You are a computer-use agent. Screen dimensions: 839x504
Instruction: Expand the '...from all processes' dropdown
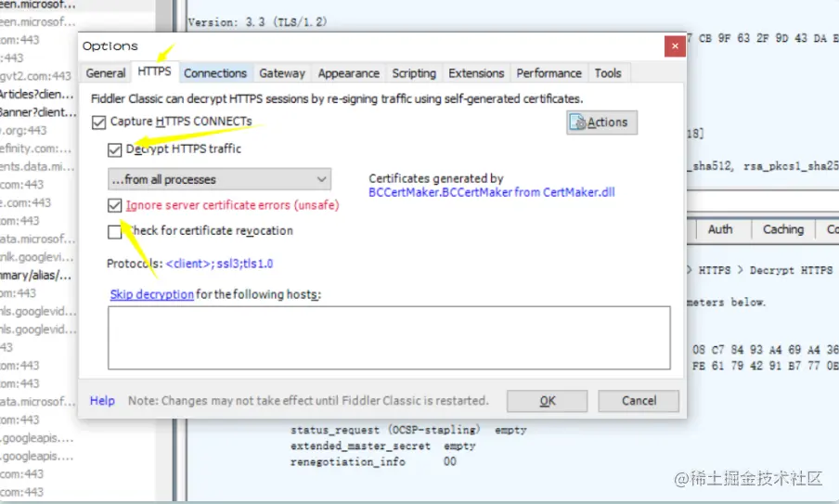point(219,179)
